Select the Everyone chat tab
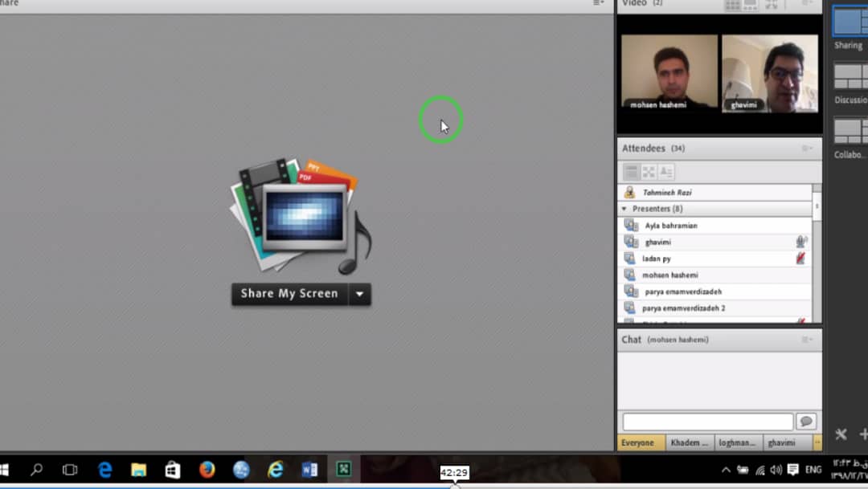 pos(638,442)
